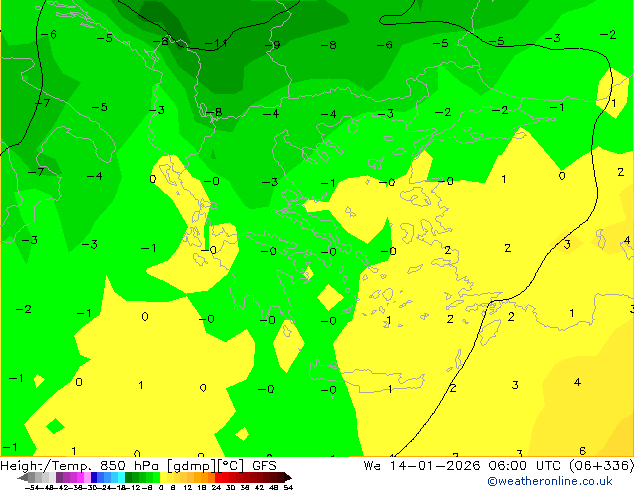Click the -11 temperature value on the map
634x490 pixels.
coord(216,43)
